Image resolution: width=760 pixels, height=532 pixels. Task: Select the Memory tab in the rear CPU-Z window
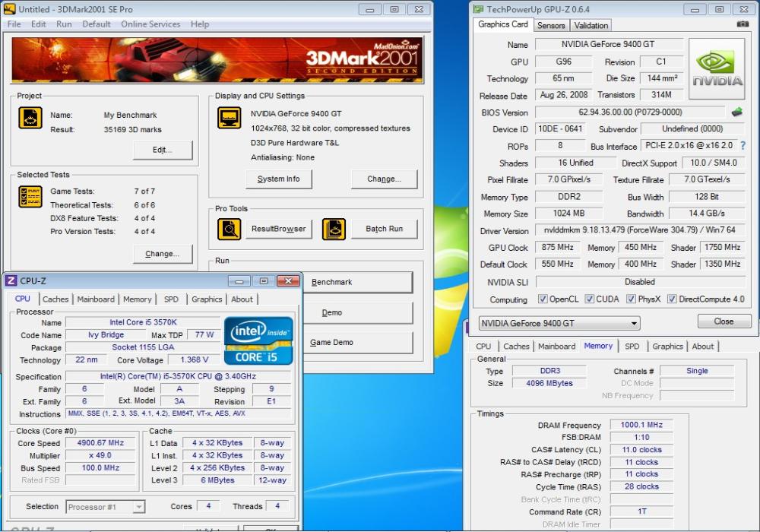tap(598, 346)
